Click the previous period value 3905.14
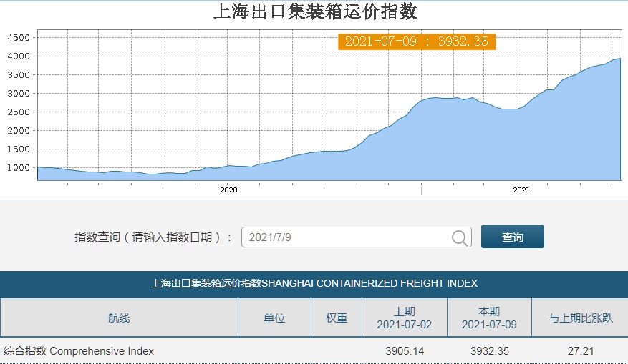 coord(405,351)
